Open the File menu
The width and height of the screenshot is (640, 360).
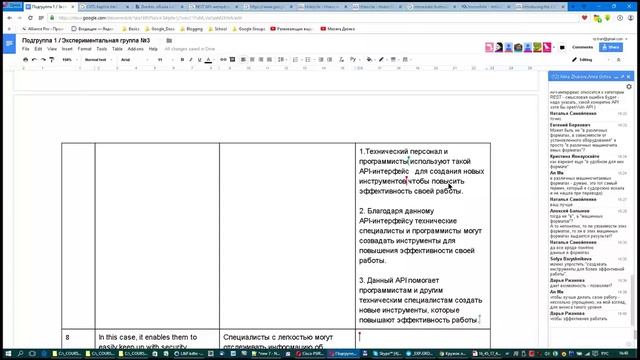[25, 49]
